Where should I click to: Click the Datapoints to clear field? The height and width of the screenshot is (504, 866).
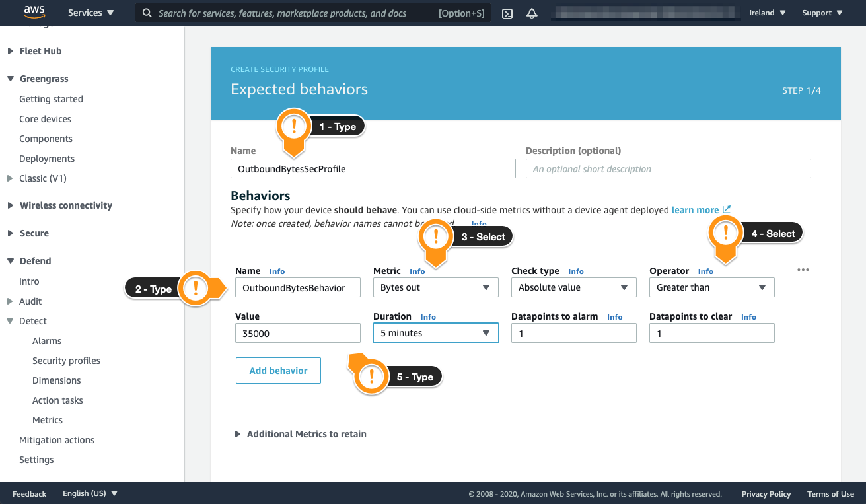(x=712, y=333)
